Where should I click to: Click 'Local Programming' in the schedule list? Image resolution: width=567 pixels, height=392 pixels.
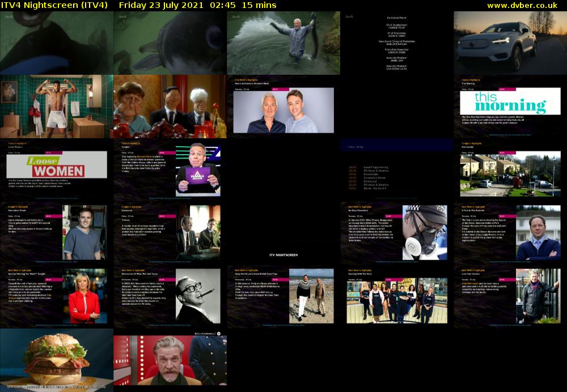(x=376, y=167)
